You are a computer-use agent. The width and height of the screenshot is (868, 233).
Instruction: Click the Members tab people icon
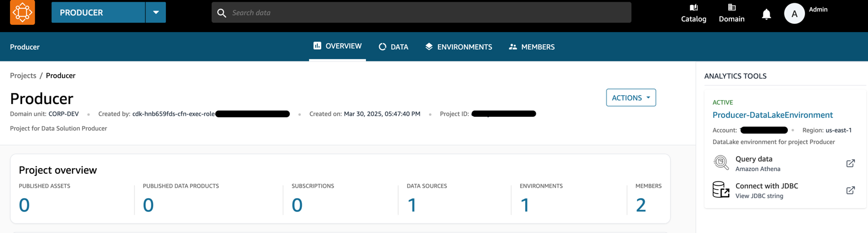coord(513,47)
